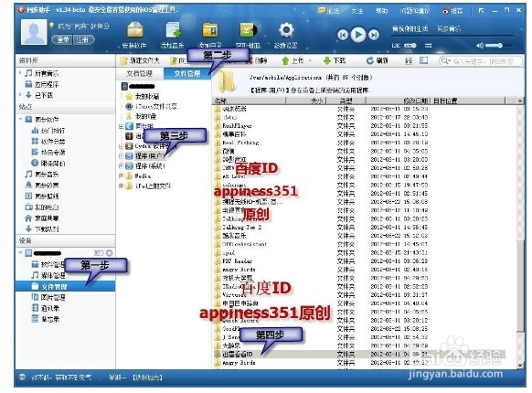Click the feedback and suggestions link in title bar
The image size is (532, 393).
point(415,11)
